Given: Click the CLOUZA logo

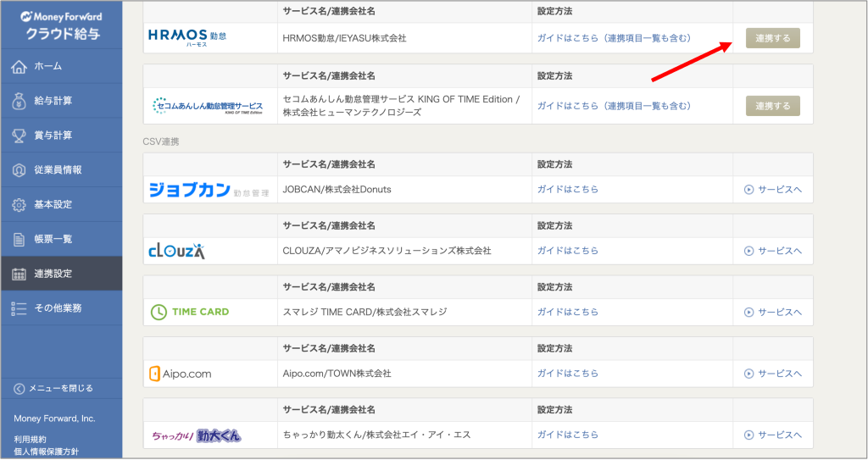Looking at the screenshot, I should tap(177, 252).
